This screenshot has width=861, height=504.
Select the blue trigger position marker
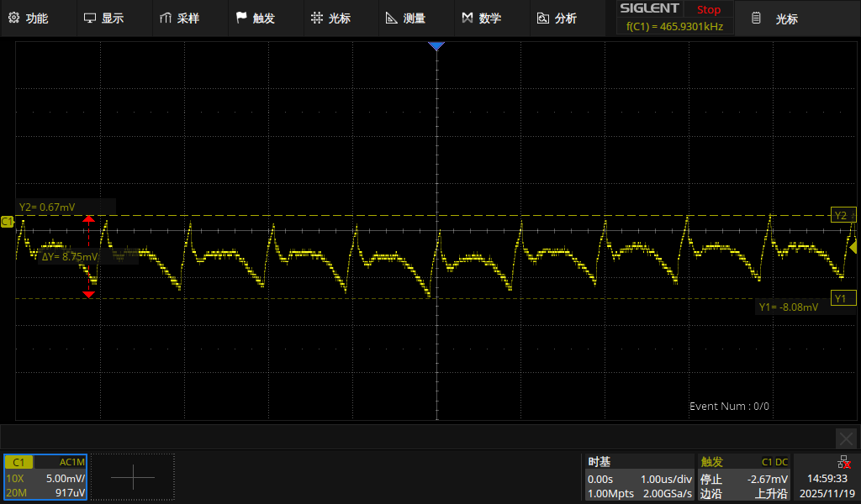tap(436, 46)
